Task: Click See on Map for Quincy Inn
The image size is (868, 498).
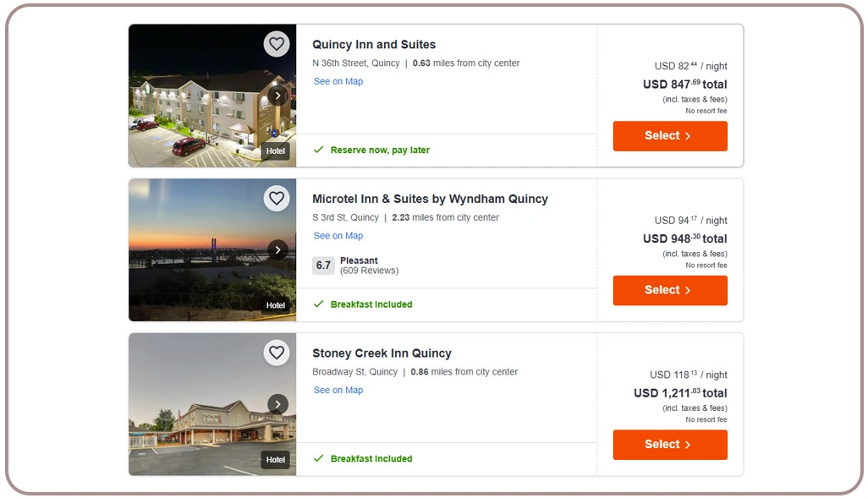Action: click(x=338, y=82)
